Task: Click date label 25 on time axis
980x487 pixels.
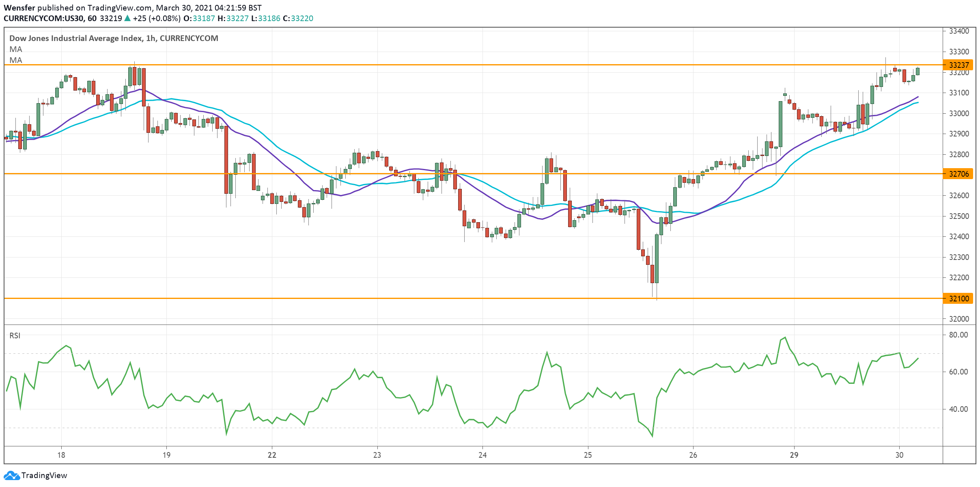Action: pos(588,455)
